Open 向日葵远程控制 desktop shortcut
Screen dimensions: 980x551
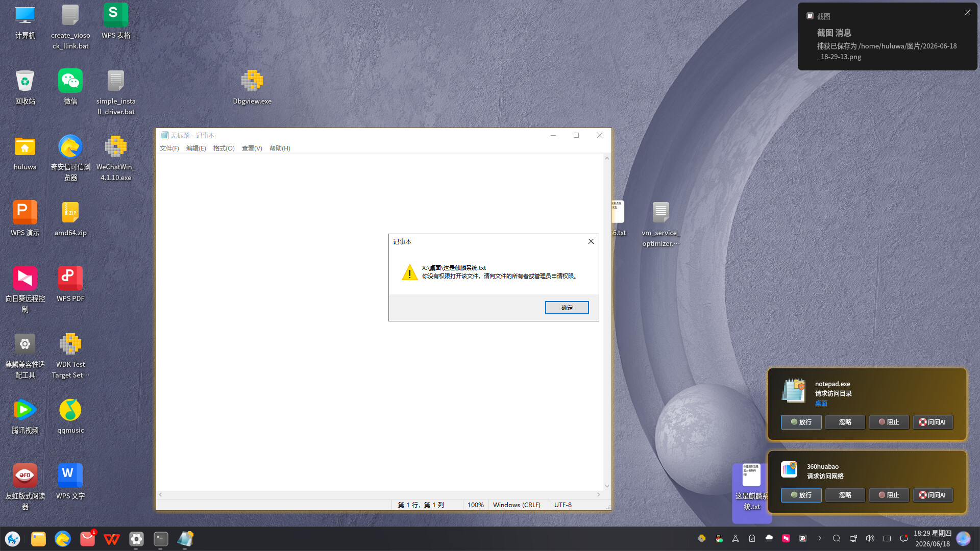point(25,290)
